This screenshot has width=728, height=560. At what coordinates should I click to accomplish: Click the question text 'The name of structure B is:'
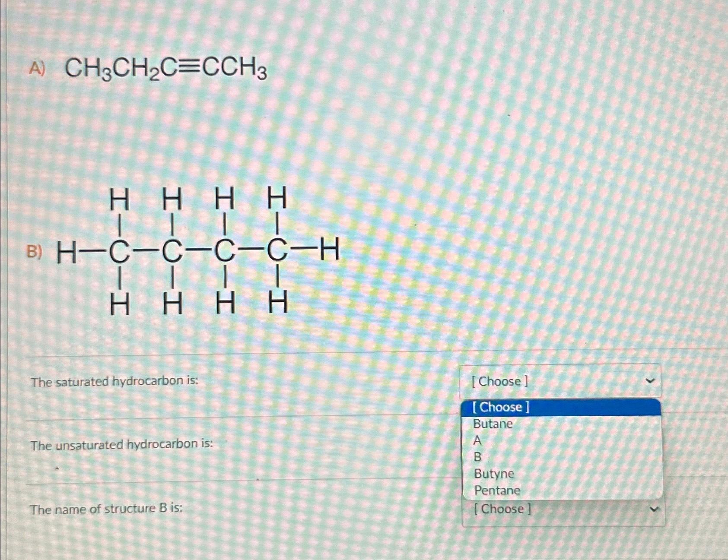point(106,509)
